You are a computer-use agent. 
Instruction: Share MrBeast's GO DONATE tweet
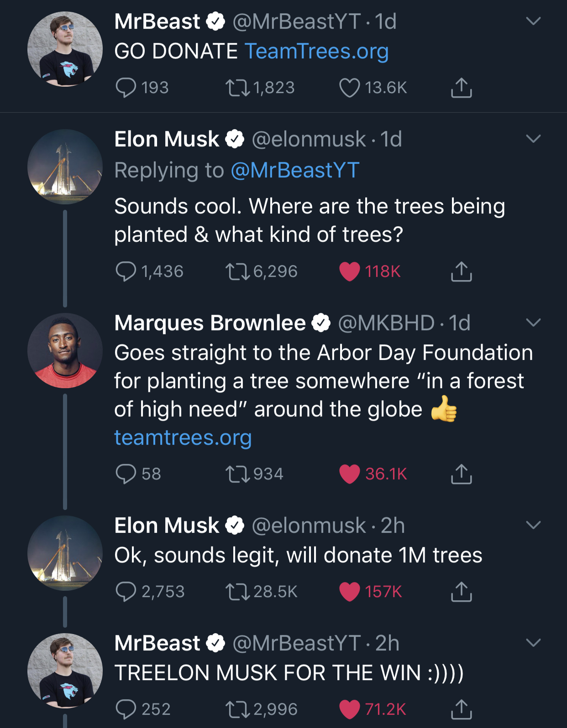coord(462,88)
